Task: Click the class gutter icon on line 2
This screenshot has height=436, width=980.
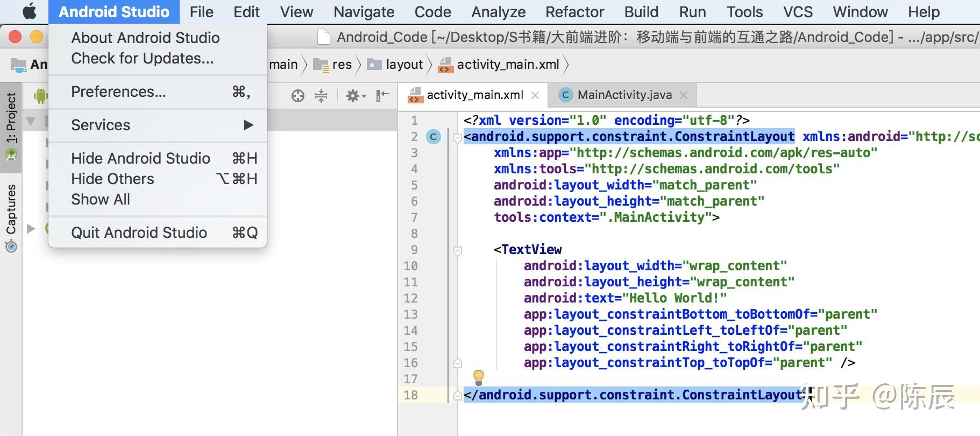Action: (433, 137)
